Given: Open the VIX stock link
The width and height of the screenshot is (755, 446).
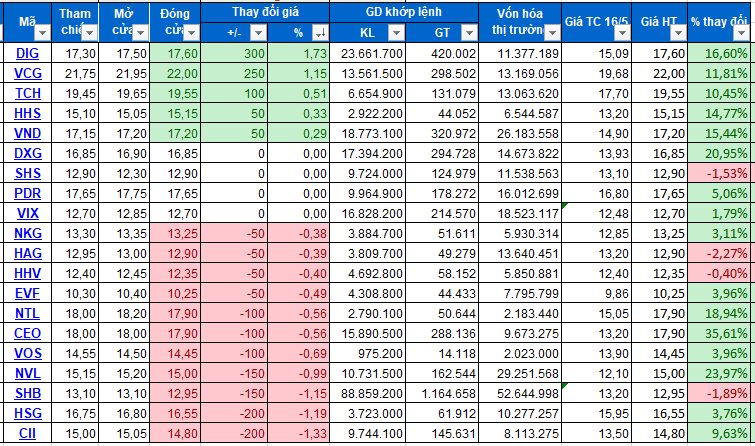Looking at the screenshot, I should coord(27,213).
